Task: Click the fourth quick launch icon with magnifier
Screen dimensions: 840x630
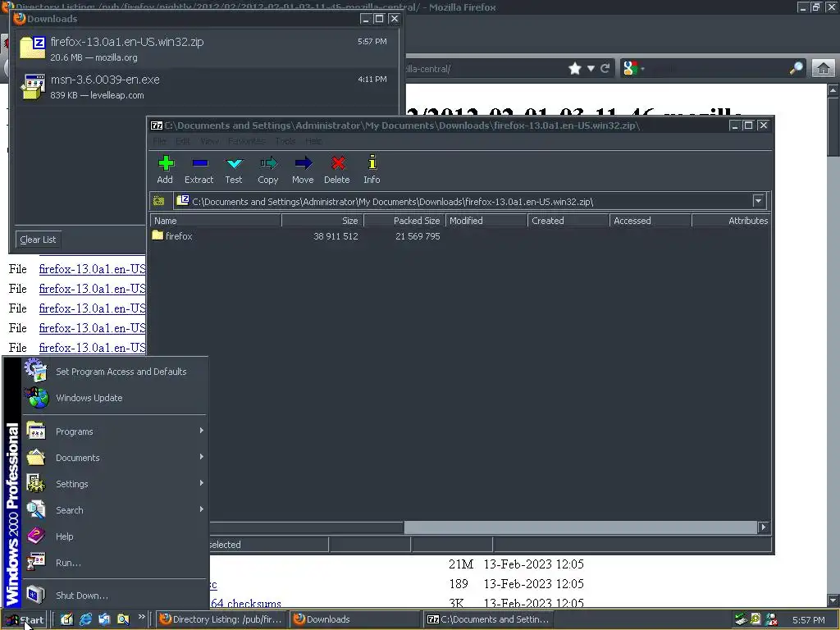Action: (x=123, y=619)
